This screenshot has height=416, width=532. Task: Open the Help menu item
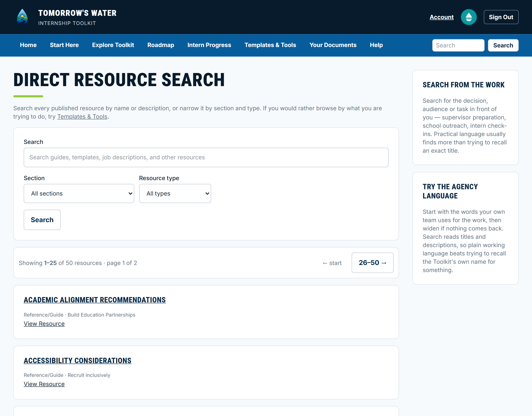click(376, 45)
